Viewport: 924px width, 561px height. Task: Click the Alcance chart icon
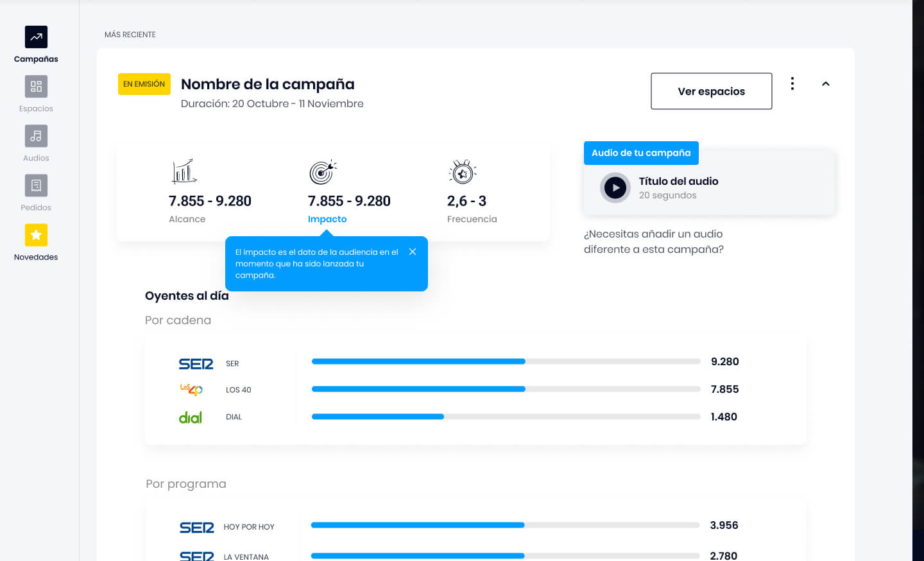pyautogui.click(x=184, y=171)
